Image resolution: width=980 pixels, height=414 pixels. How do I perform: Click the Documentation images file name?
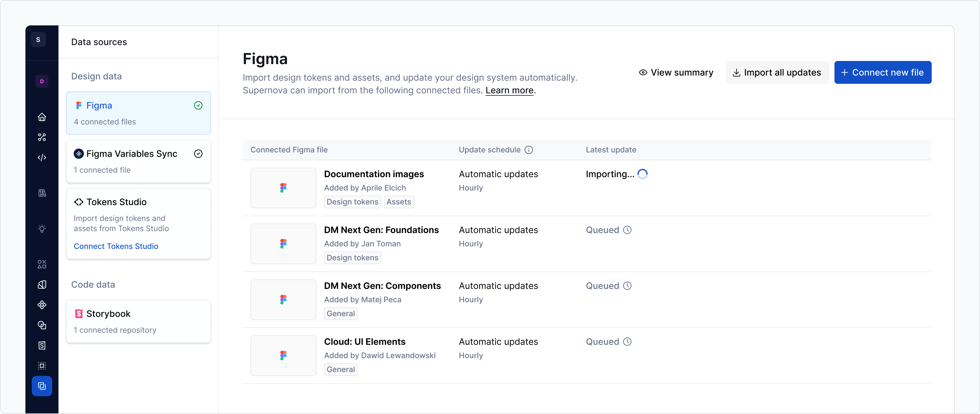pos(374,174)
